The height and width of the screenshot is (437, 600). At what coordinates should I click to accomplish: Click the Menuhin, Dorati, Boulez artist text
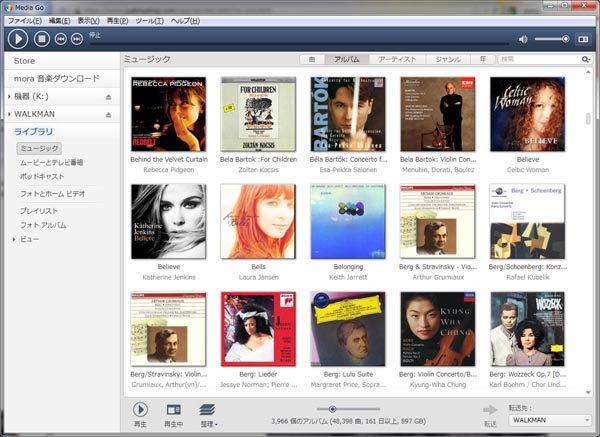click(x=438, y=170)
